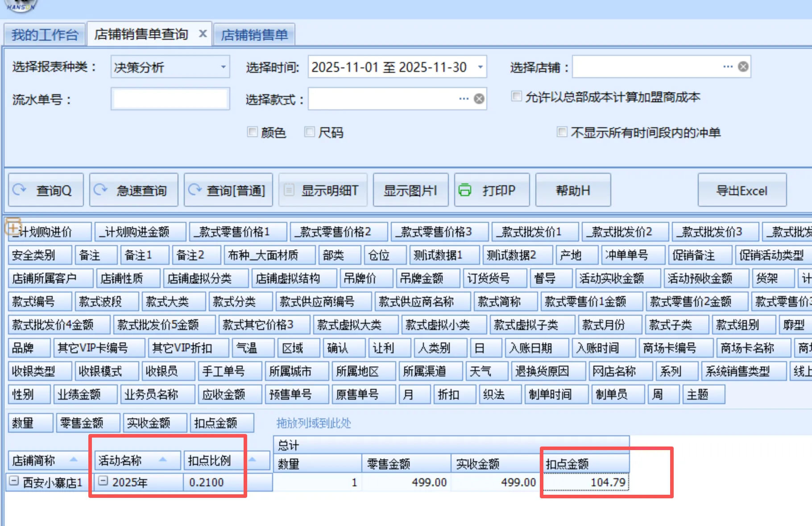The width and height of the screenshot is (812, 526).
Task: Open store picker via 选择店铺 ellipsis
Action: pyautogui.click(x=728, y=67)
